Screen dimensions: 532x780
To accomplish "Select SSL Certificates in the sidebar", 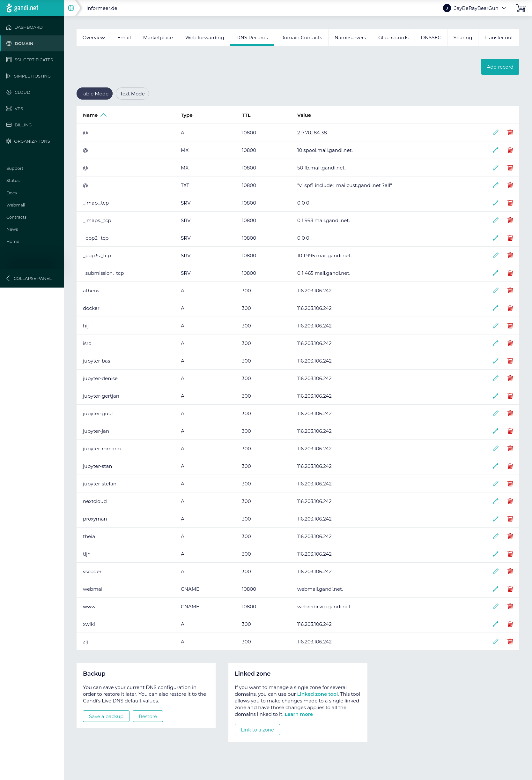I will 33,59.
